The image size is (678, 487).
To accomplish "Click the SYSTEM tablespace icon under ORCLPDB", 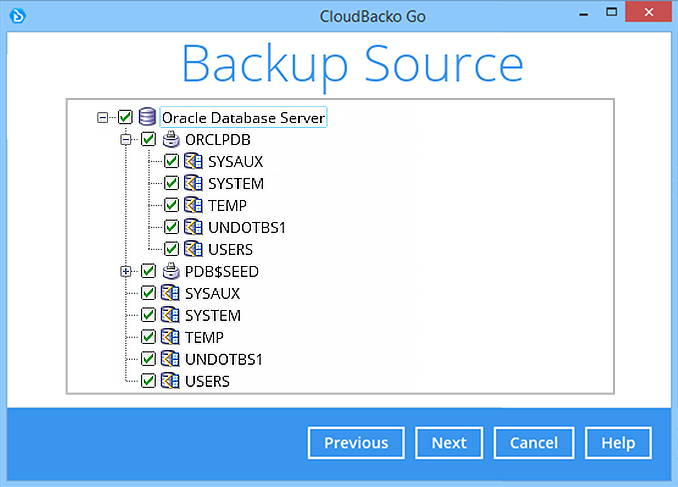I will [193, 183].
